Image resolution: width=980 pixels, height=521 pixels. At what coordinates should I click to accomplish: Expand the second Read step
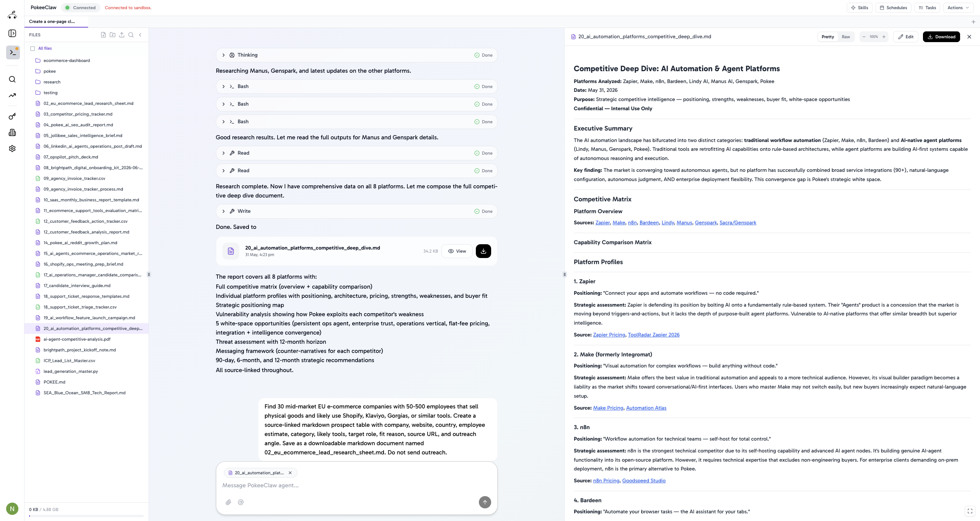(x=357, y=171)
